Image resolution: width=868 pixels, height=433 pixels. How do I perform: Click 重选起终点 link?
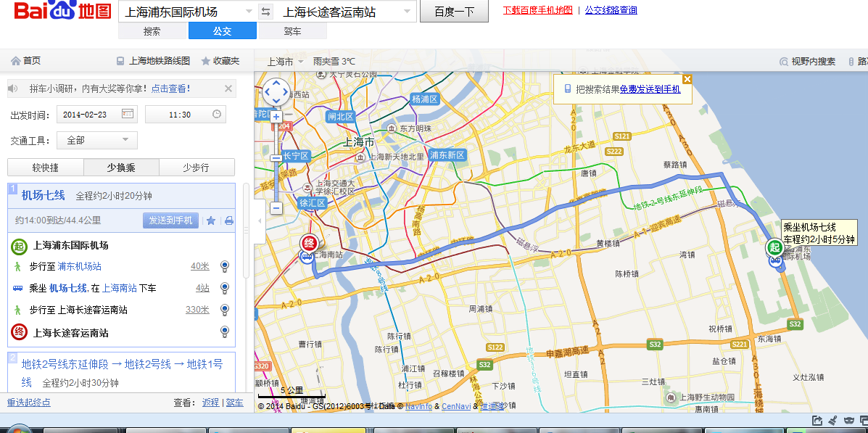29,403
